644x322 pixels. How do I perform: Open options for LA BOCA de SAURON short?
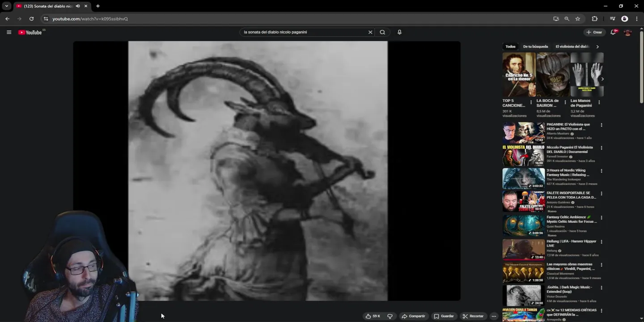click(565, 102)
